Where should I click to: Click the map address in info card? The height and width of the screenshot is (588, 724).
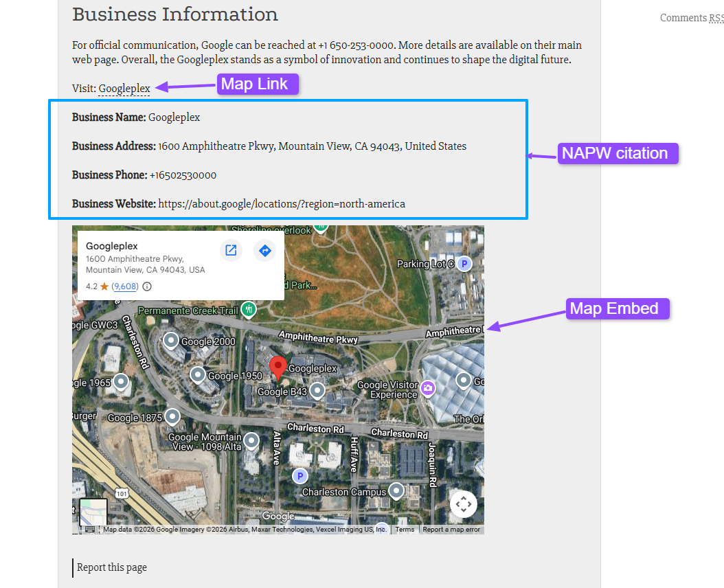pos(146,264)
